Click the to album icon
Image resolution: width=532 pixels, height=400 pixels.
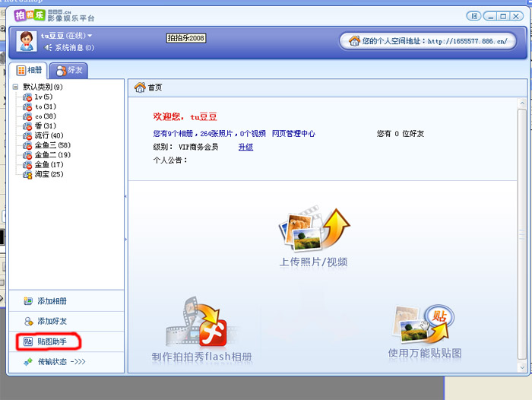click(27, 107)
